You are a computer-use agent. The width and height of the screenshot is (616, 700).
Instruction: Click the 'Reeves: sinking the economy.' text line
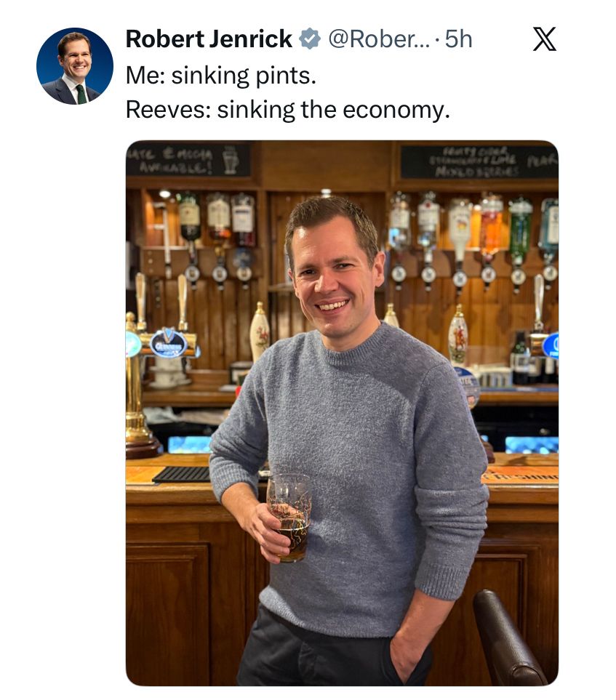pos(288,110)
